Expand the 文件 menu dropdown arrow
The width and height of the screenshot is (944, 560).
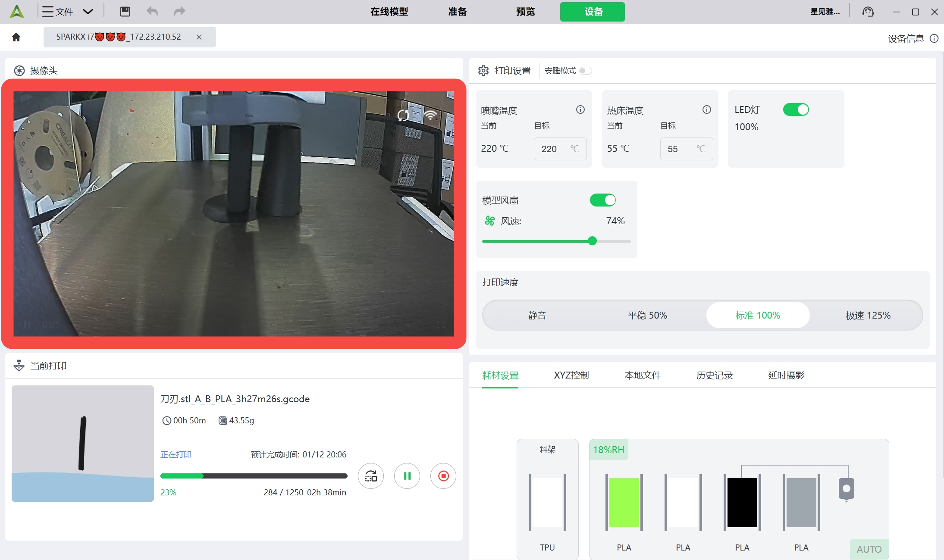click(x=88, y=12)
